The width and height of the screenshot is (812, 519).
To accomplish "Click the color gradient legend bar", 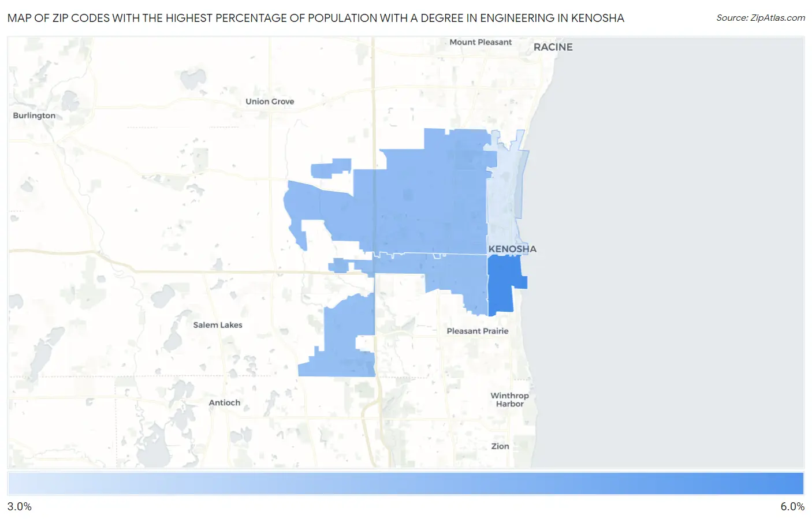I will [x=405, y=484].
